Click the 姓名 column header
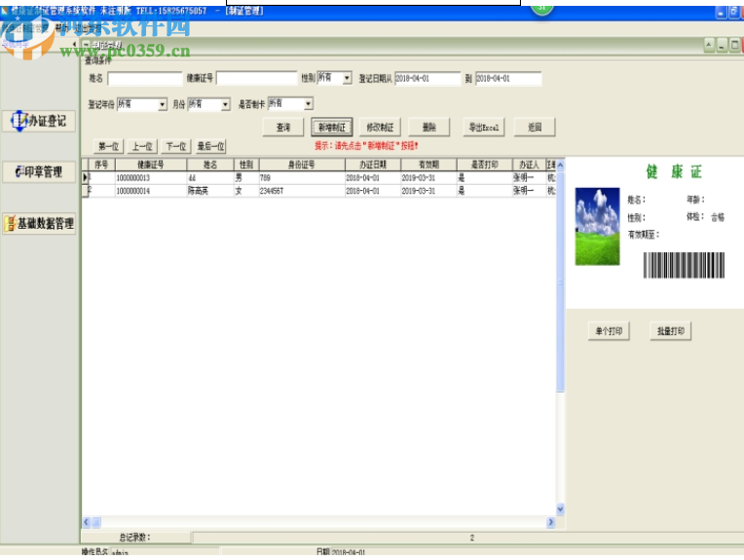This screenshot has width=744, height=560. tap(210, 165)
